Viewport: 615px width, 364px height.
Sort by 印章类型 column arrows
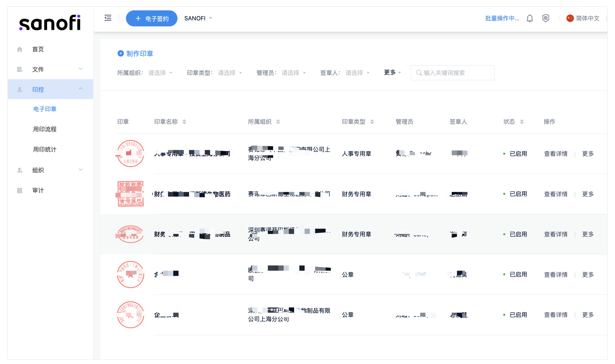(x=372, y=122)
